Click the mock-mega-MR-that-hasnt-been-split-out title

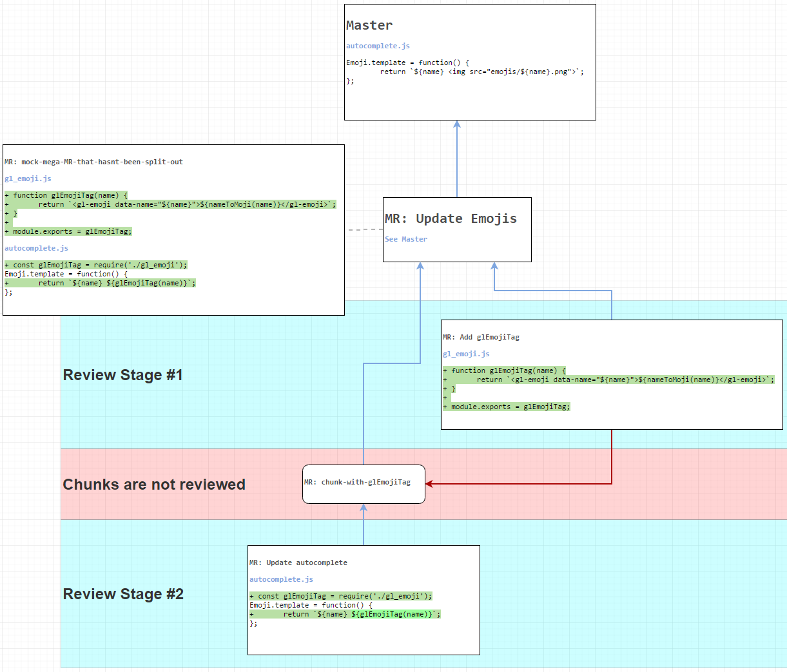pyautogui.click(x=93, y=162)
